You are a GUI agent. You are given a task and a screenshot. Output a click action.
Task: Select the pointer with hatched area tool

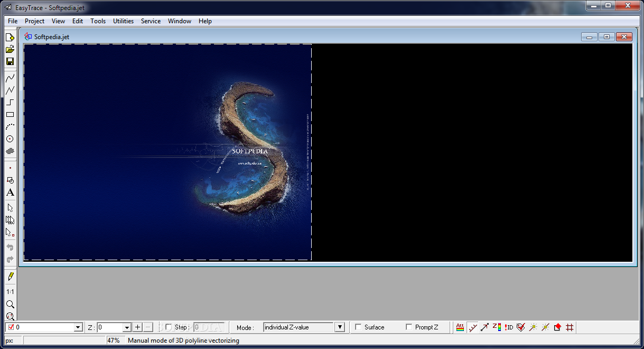coord(10,220)
